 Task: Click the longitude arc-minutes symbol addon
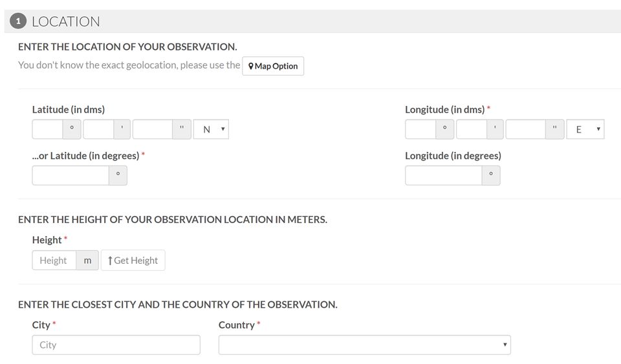(495, 129)
